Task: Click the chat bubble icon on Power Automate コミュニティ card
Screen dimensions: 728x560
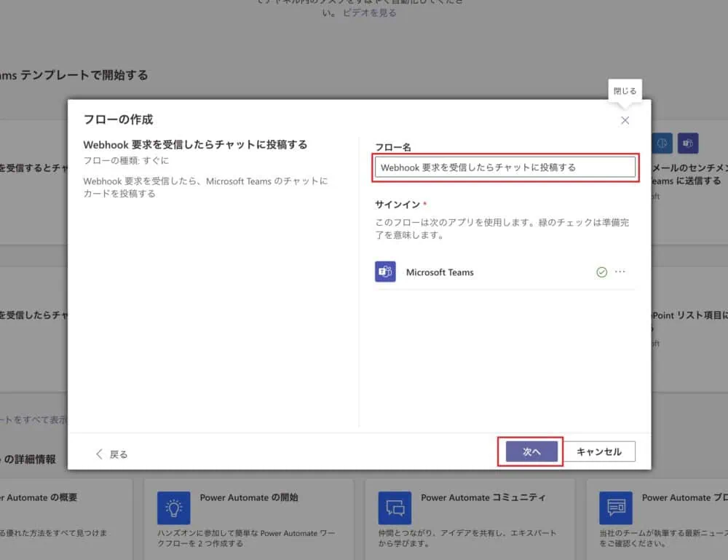Action: click(x=394, y=506)
